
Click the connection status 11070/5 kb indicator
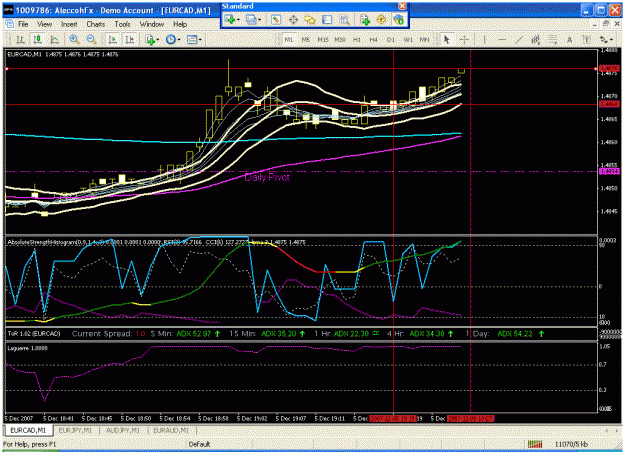(571, 444)
